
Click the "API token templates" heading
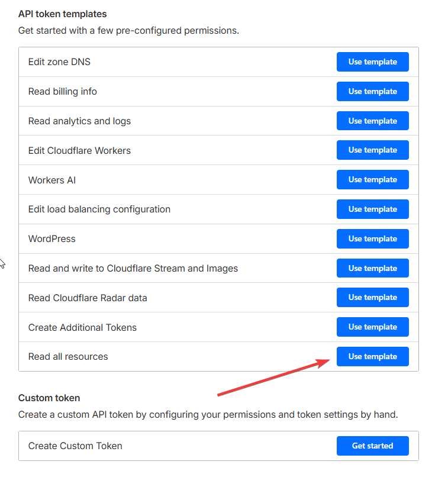tap(63, 14)
